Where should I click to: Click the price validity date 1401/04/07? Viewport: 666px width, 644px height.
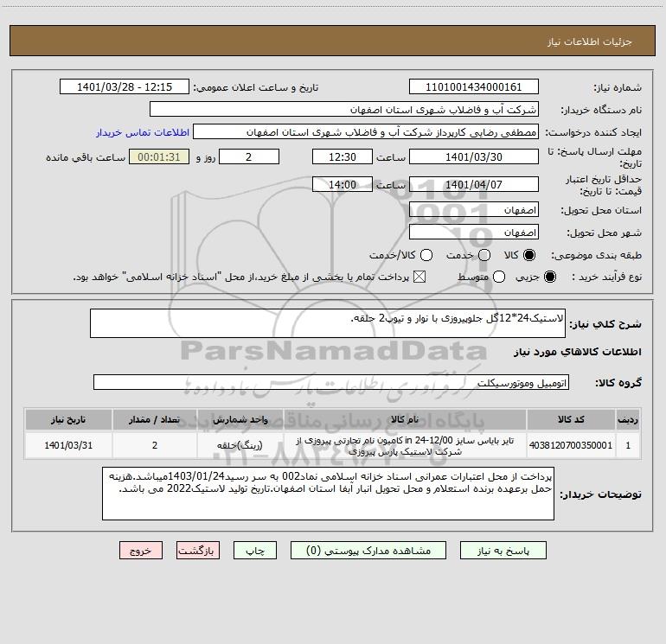pos(474,184)
